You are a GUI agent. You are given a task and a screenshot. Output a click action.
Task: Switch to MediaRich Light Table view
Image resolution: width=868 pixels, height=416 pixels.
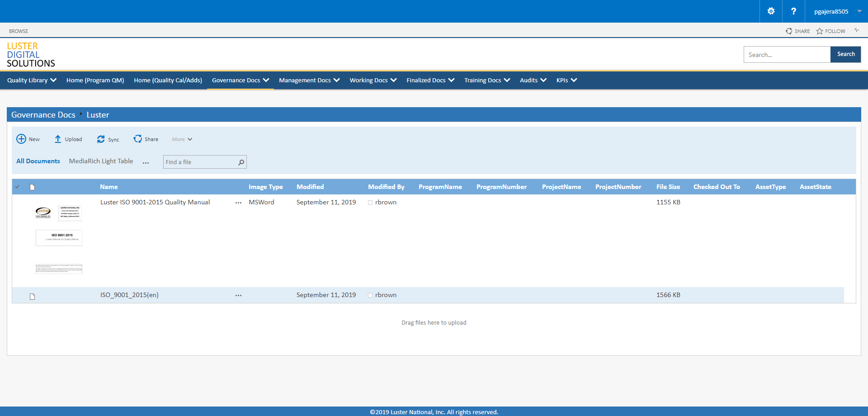click(101, 161)
